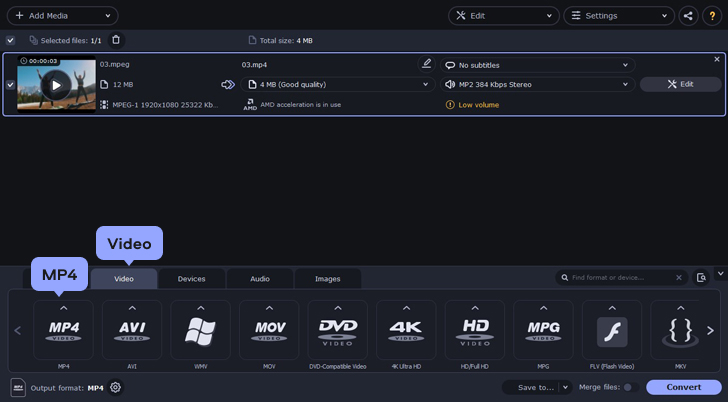Viewport: 728px width, 402px height.
Task: Choose the AVI video format icon
Action: pos(132,331)
